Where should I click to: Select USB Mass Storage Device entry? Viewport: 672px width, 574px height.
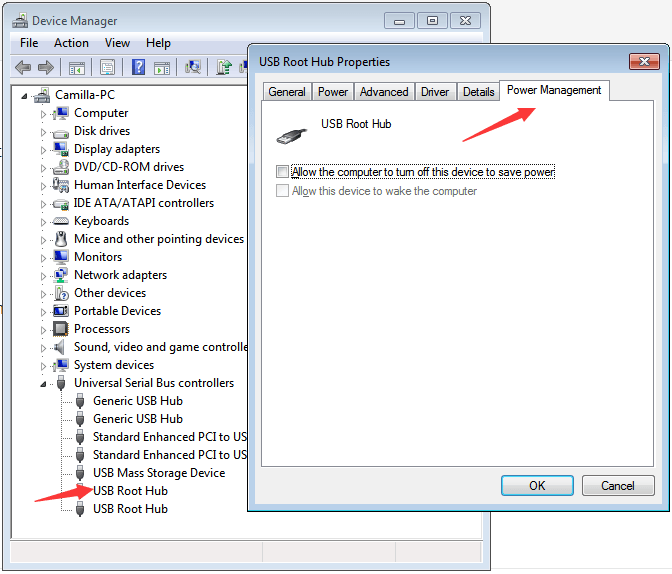159,473
